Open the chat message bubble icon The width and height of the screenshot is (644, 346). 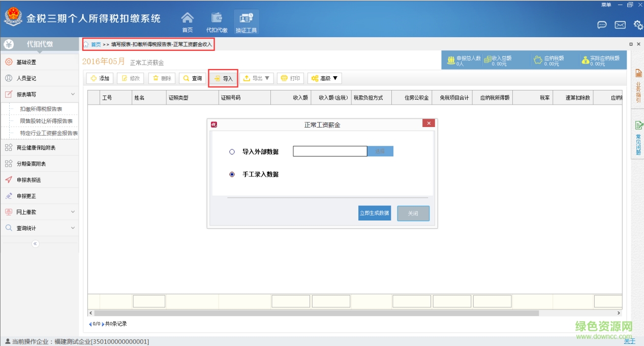pyautogui.click(x=602, y=25)
